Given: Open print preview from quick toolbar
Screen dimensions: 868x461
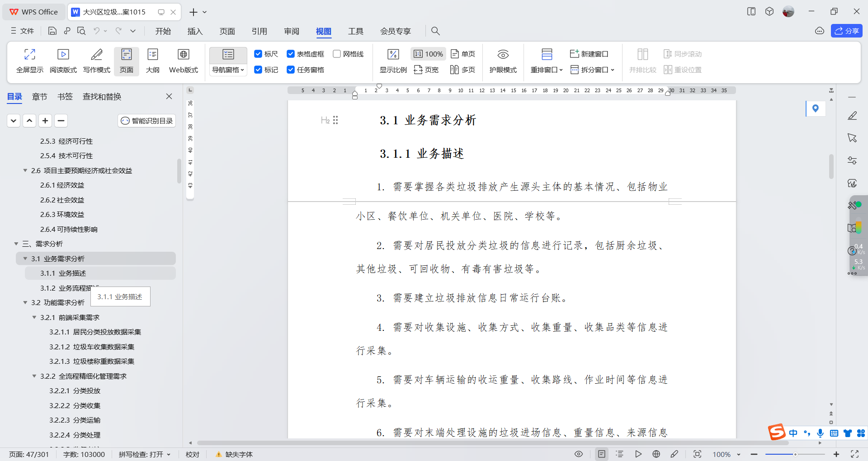Looking at the screenshot, I should click(81, 31).
